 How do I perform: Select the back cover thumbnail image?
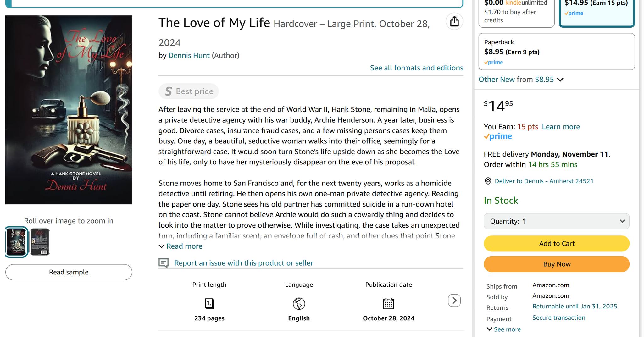click(40, 242)
